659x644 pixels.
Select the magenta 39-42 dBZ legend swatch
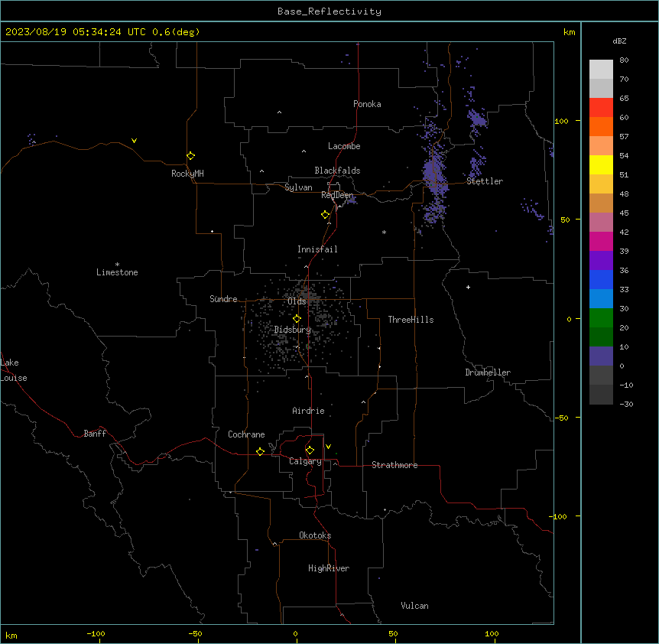[x=601, y=241]
